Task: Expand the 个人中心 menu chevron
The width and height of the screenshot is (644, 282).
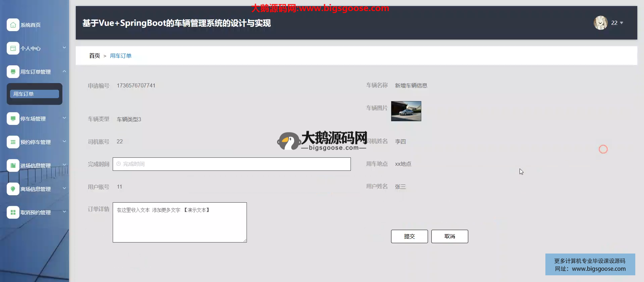Action: tap(64, 48)
